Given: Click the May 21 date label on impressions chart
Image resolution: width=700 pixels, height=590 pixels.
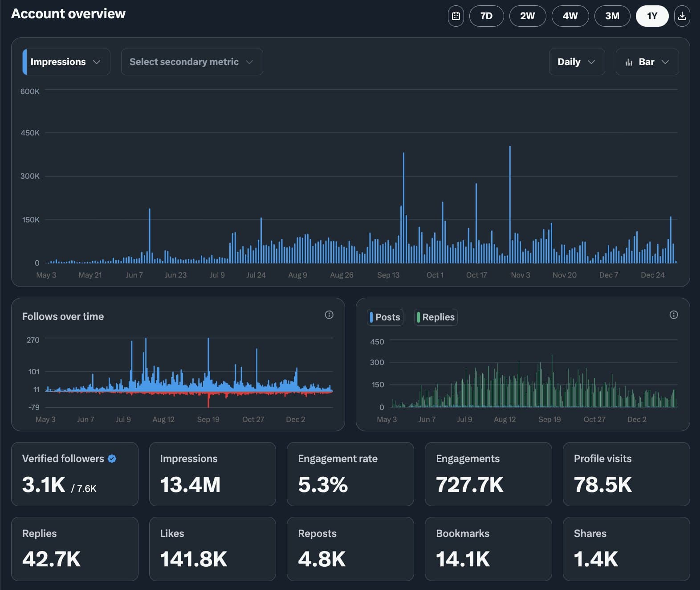Looking at the screenshot, I should point(90,275).
